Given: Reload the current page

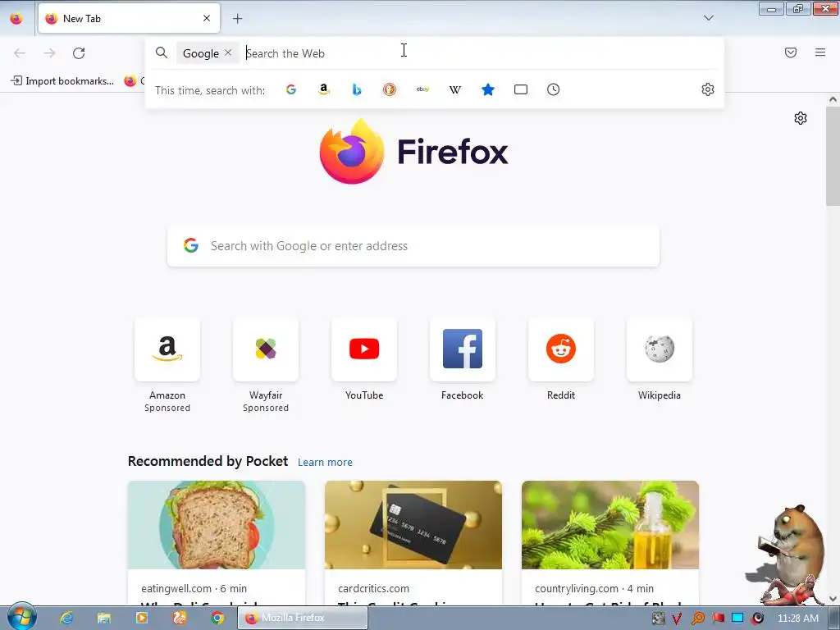Looking at the screenshot, I should click(79, 53).
